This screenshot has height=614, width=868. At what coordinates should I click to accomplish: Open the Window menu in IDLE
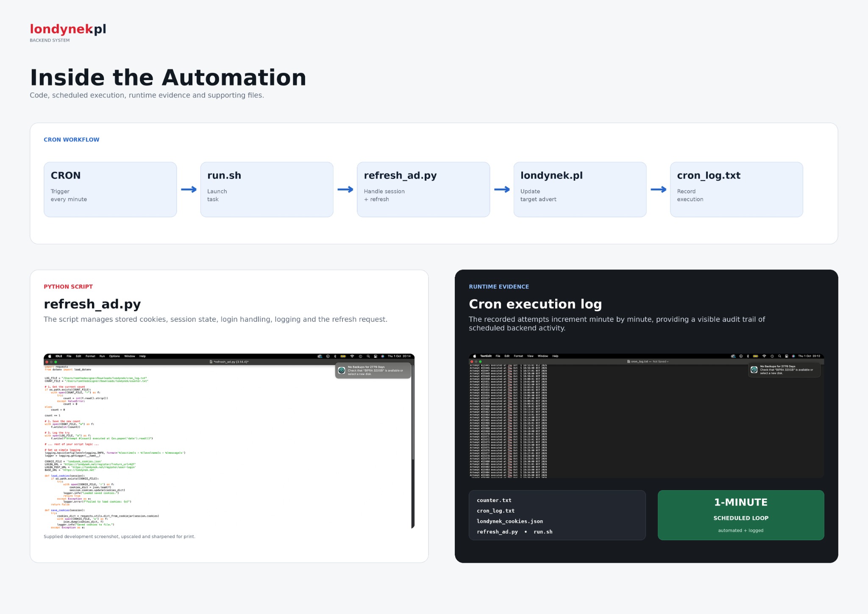pos(130,356)
